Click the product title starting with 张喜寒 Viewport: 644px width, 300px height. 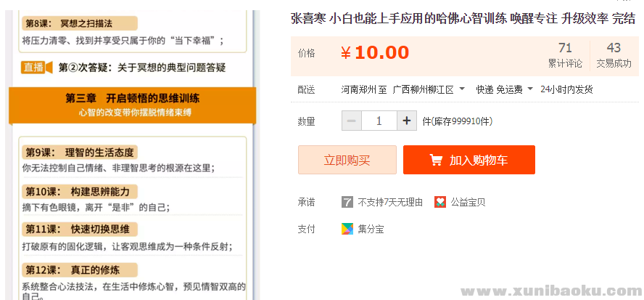tap(463, 19)
